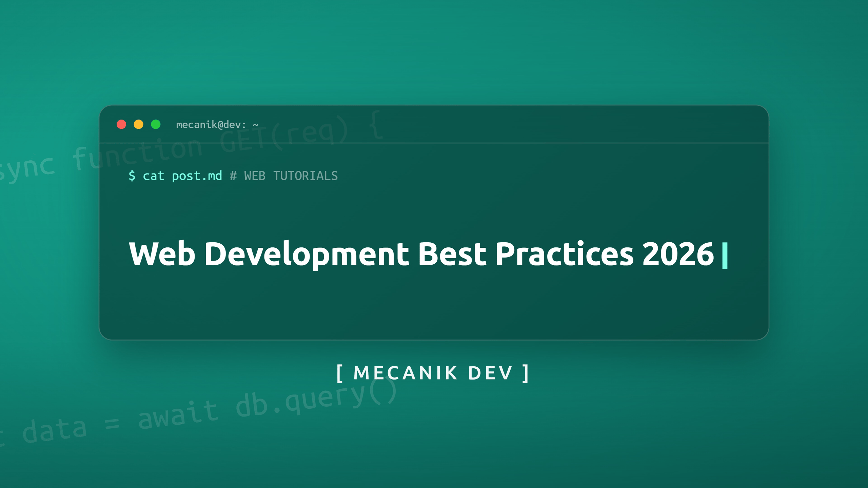Click the word Web in headline
The image size is (868, 488).
click(x=162, y=253)
